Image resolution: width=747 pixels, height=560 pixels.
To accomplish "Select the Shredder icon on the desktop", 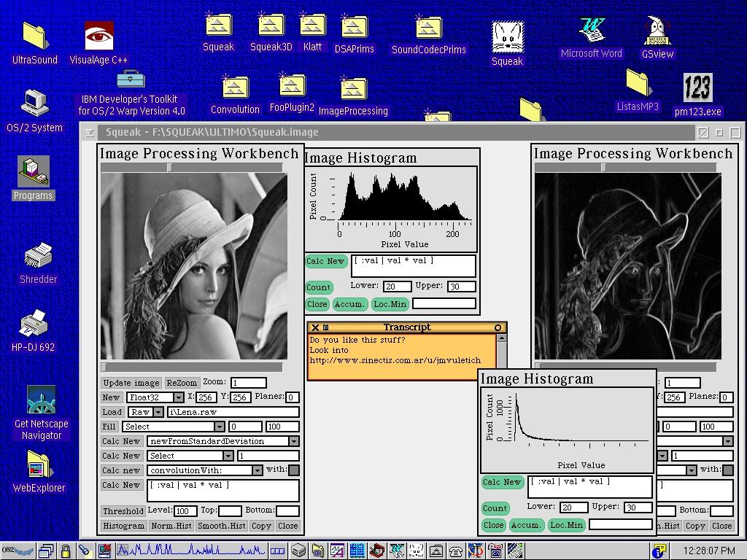I will (38, 257).
